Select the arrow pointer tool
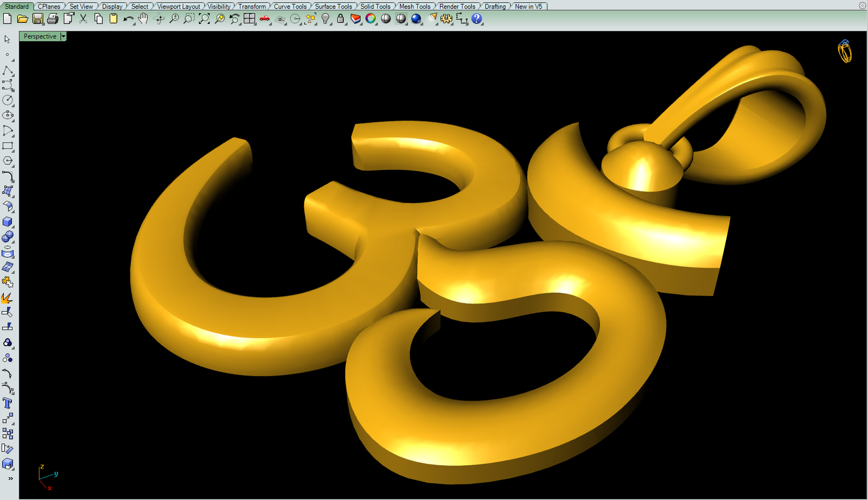 8,39
